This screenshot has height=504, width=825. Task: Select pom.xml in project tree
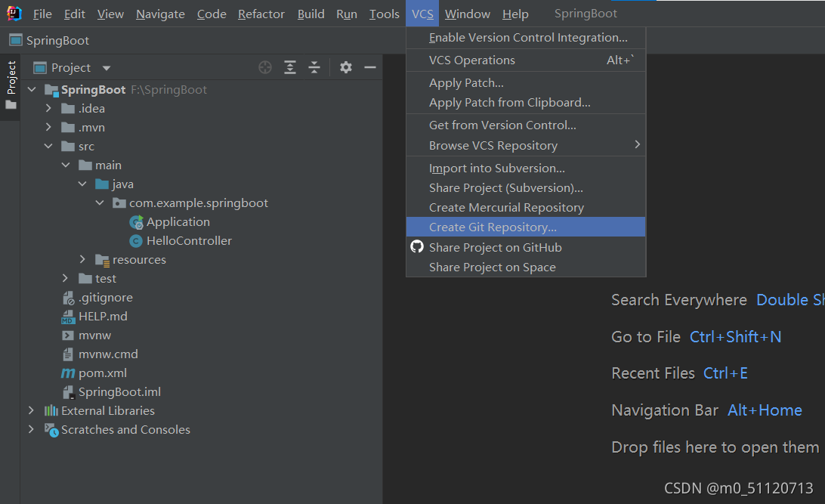103,373
